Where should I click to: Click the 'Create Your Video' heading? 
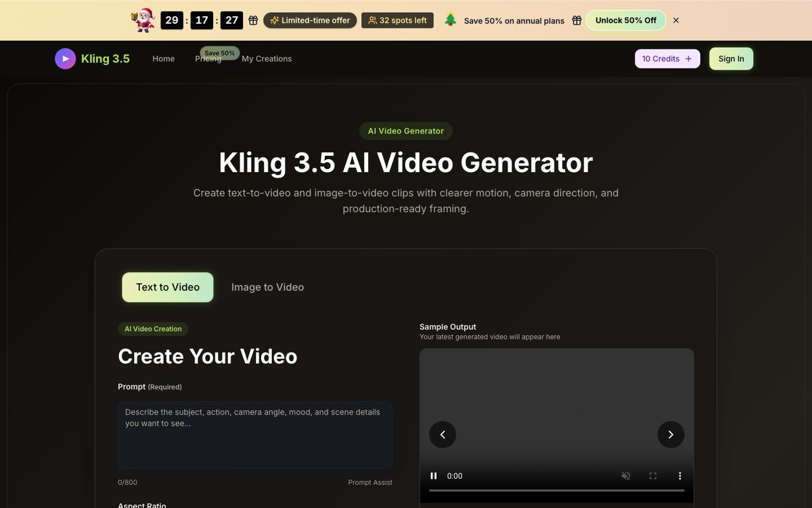[208, 356]
